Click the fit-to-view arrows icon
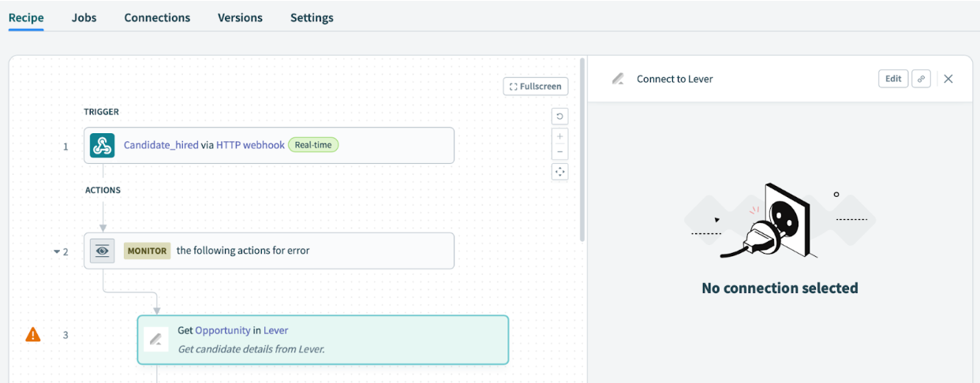980x383 pixels. 559,171
